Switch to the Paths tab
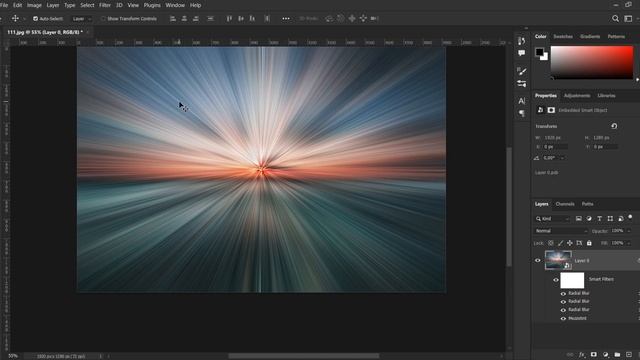The height and width of the screenshot is (360, 640). (x=587, y=204)
